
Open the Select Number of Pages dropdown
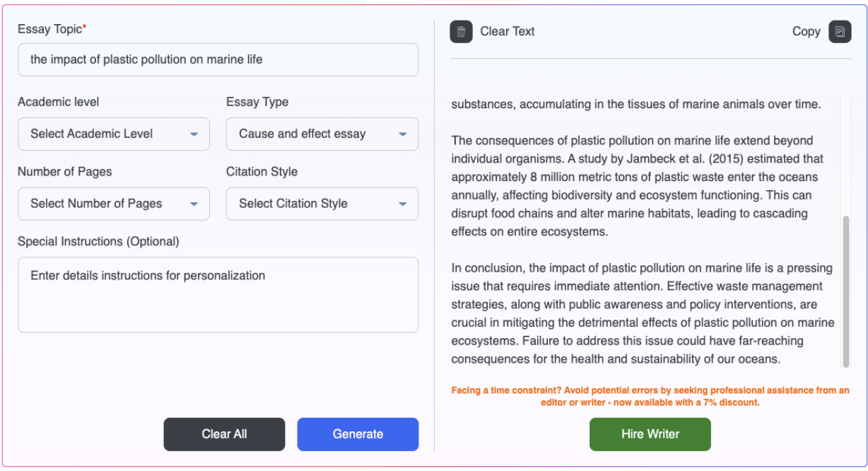click(x=114, y=204)
